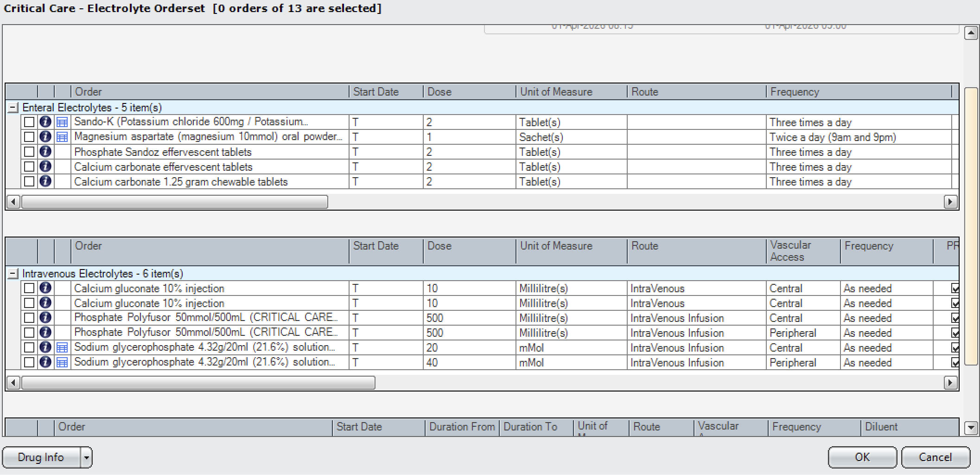Select Peripheral Phosphate Polyfusor order checkbox

(29, 333)
